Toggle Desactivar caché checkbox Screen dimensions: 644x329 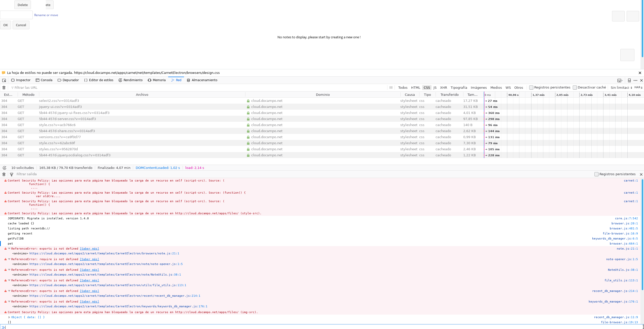click(575, 87)
